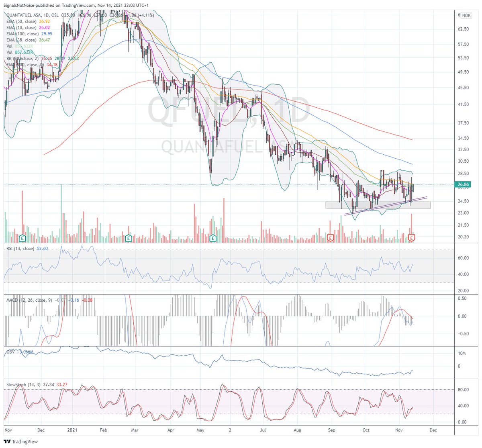Click the May label on time axis
The image size is (482, 448).
pyautogui.click(x=201, y=430)
